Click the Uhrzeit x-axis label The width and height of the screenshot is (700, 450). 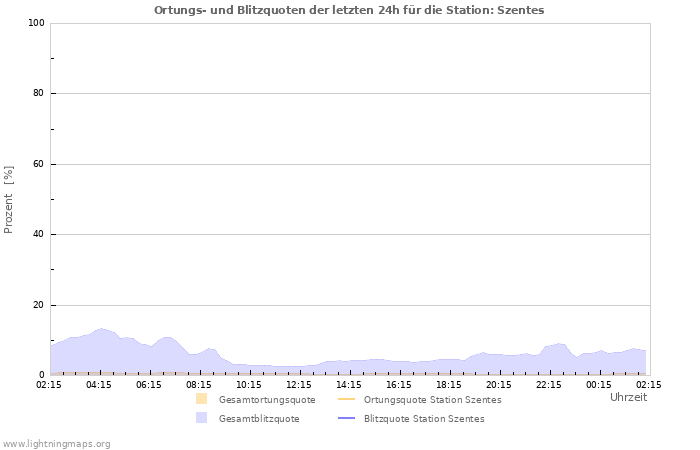[628, 397]
